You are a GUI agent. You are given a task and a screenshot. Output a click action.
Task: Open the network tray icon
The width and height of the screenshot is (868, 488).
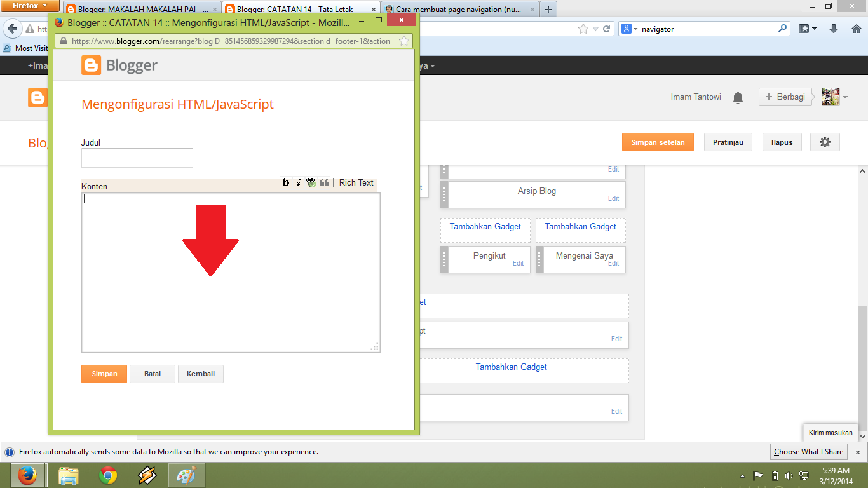804,475
